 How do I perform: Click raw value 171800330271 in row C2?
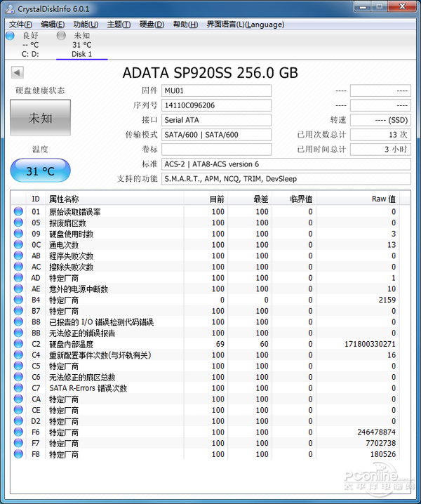[370, 344]
